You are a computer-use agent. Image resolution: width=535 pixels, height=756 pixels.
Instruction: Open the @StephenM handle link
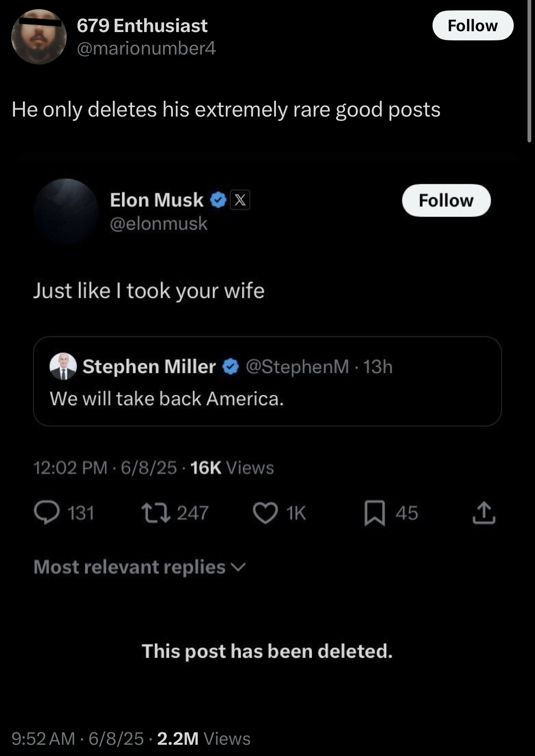tap(297, 367)
